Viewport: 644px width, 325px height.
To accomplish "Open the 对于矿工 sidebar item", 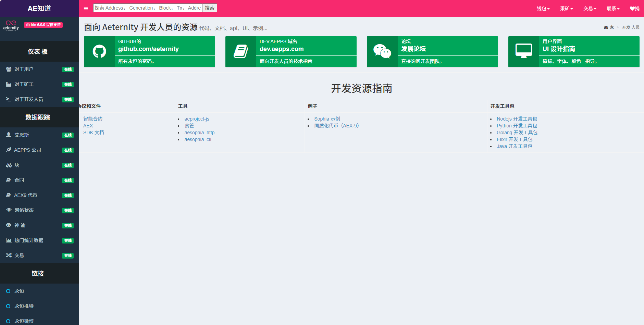I will tap(39, 84).
